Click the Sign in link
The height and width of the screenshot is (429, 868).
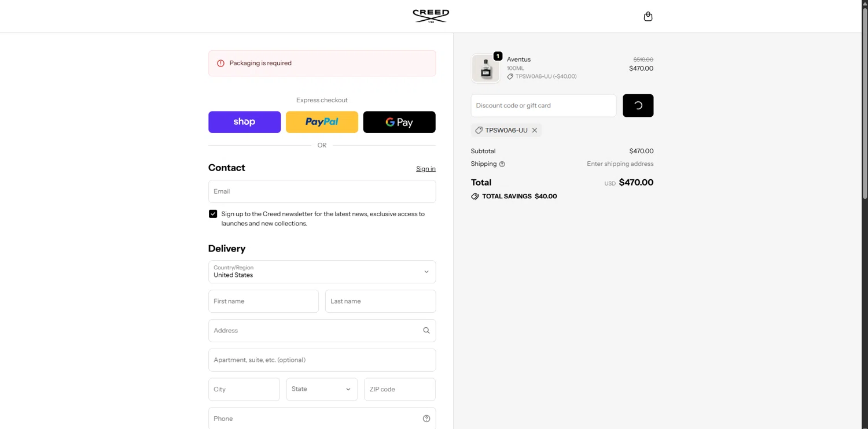tap(426, 169)
